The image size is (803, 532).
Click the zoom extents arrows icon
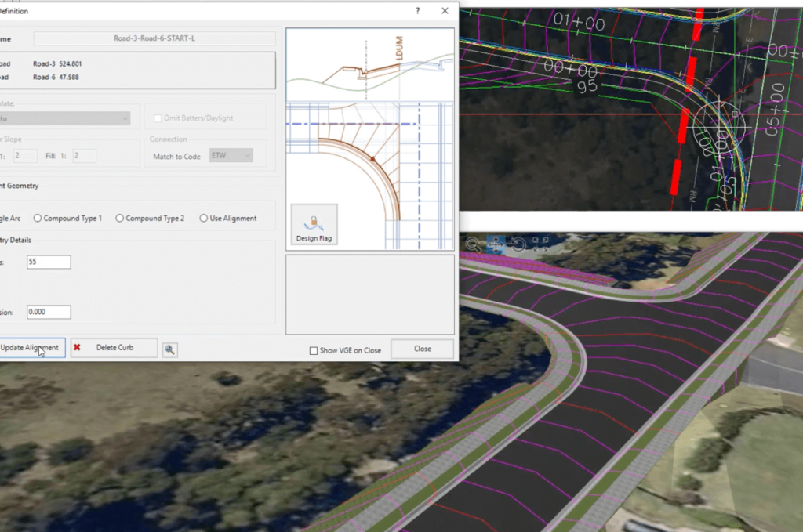[540, 244]
